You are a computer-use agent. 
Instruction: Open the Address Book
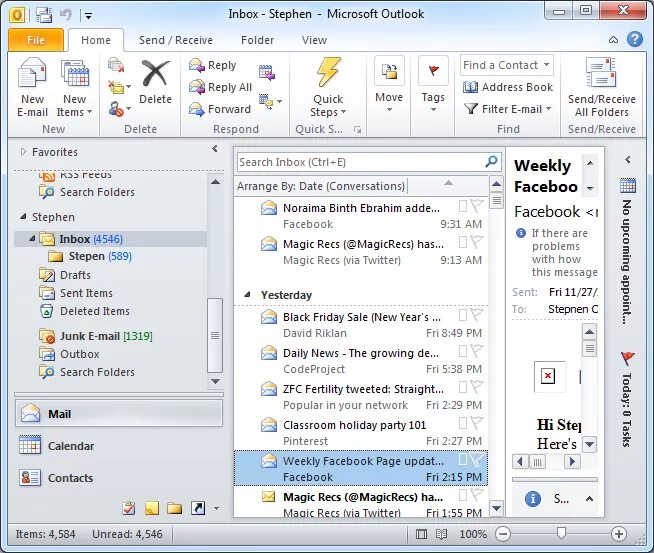point(508,87)
